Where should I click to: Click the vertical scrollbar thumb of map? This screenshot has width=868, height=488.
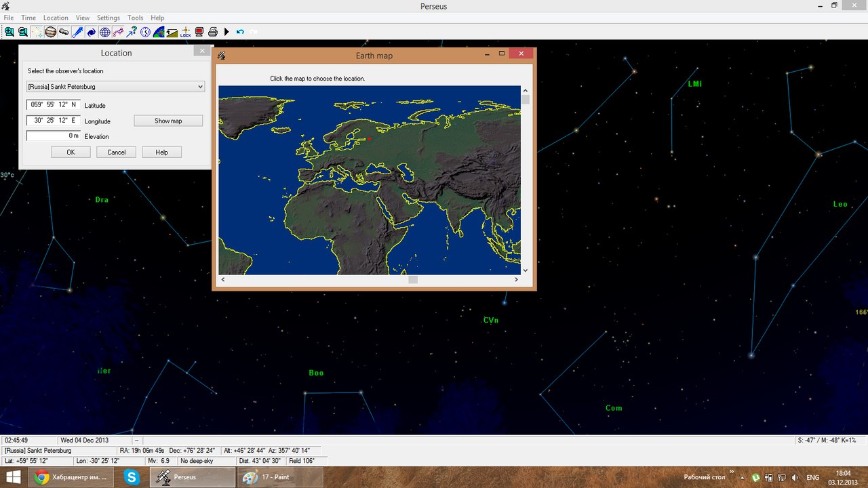pos(526,100)
